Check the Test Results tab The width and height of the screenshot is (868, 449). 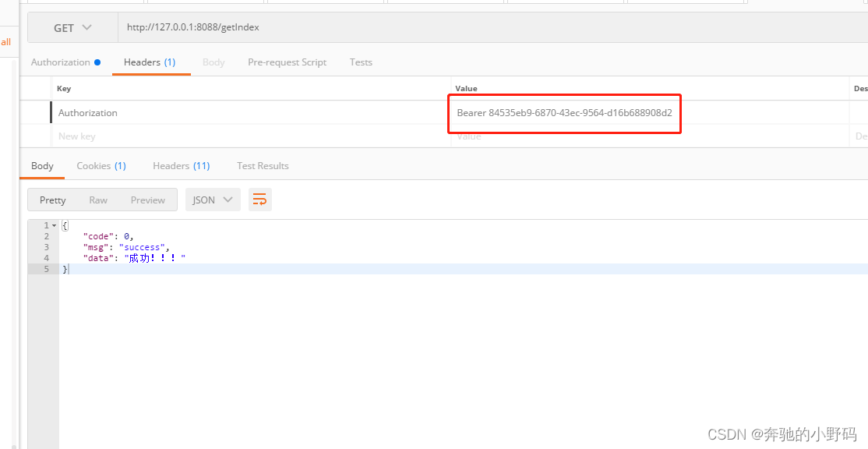[x=263, y=165]
